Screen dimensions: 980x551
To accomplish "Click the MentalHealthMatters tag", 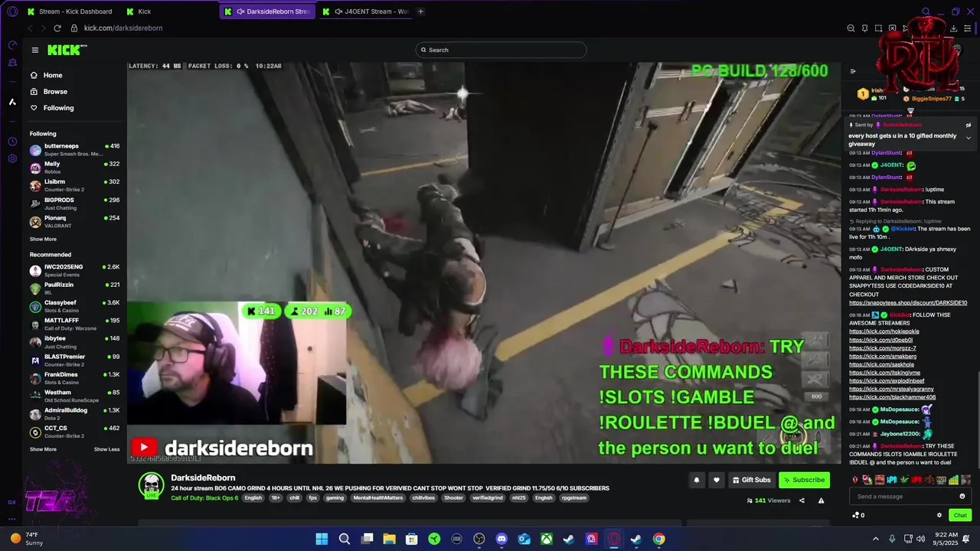I will tap(378, 497).
